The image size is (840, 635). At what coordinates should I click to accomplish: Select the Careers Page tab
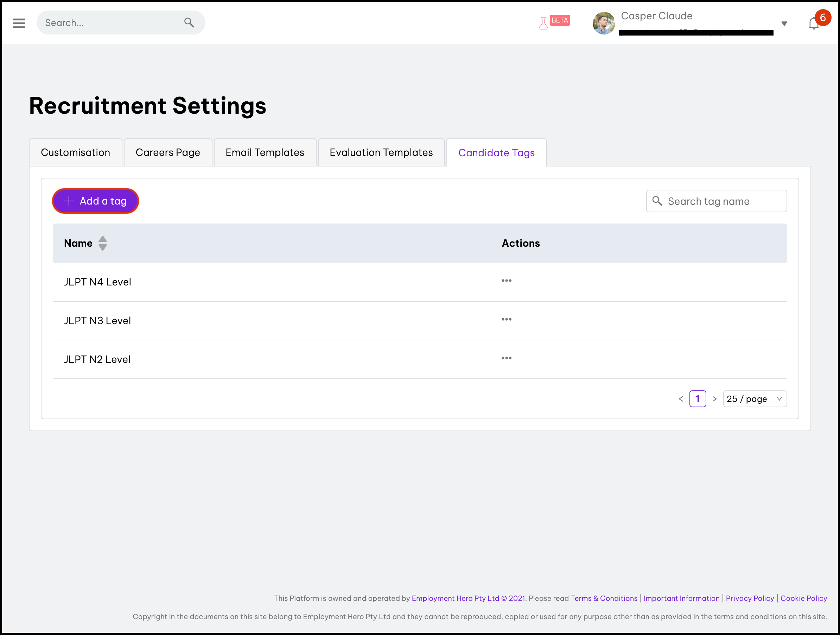point(168,152)
